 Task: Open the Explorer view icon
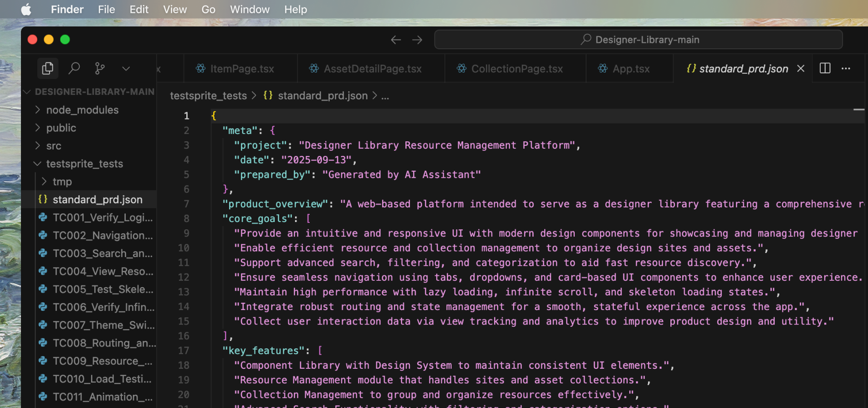[x=47, y=68]
